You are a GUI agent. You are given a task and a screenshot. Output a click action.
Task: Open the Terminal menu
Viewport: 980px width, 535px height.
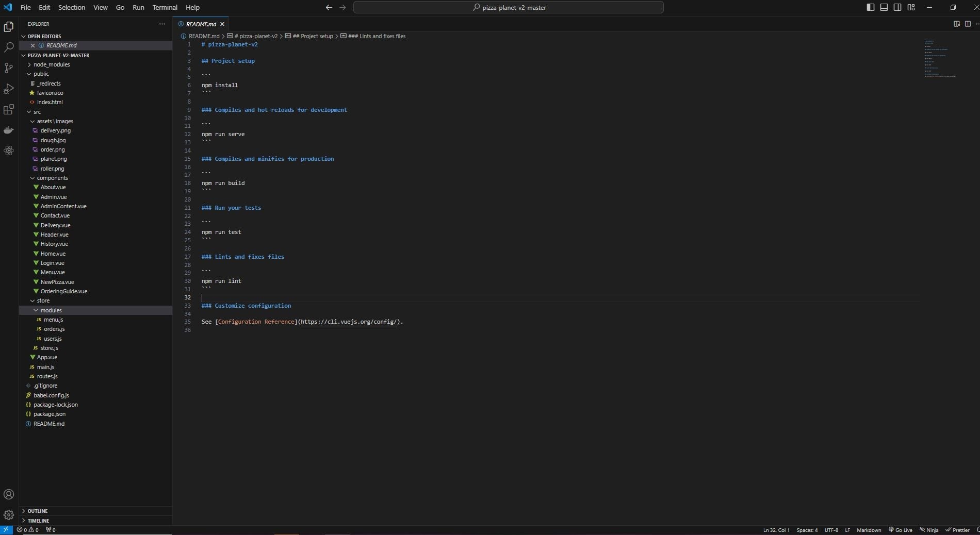[165, 7]
